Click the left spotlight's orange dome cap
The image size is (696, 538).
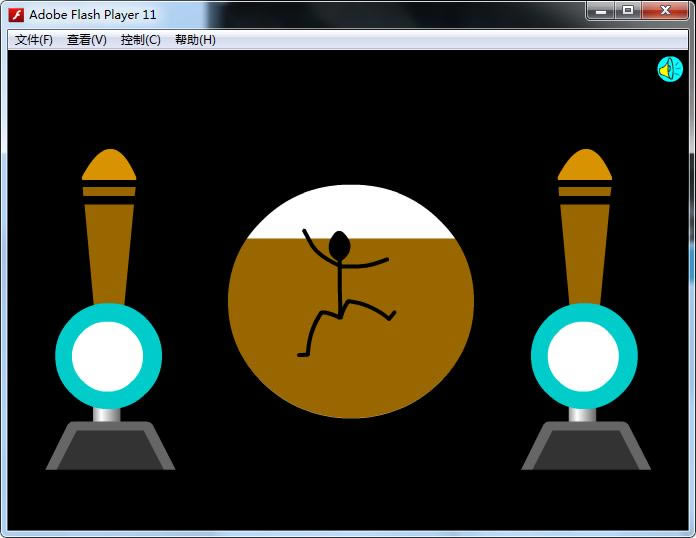[x=109, y=165]
